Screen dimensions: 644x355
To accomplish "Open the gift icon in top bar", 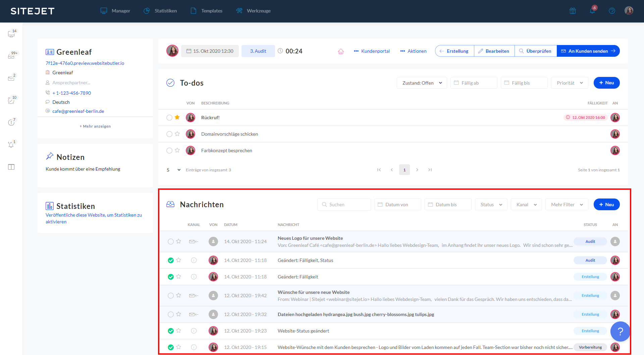I will 573,11.
